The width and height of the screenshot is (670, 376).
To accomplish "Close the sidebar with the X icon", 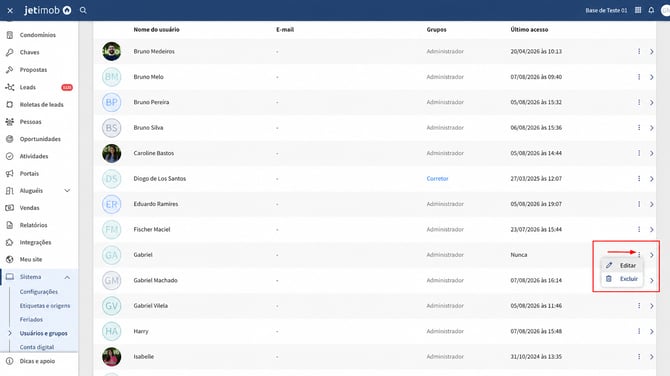I will (x=10, y=10).
